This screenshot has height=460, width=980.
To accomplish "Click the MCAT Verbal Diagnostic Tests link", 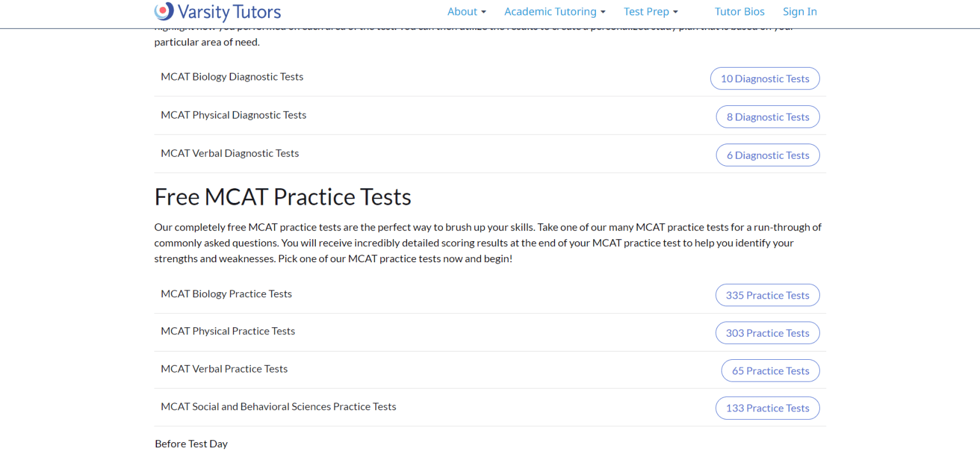I will point(230,153).
